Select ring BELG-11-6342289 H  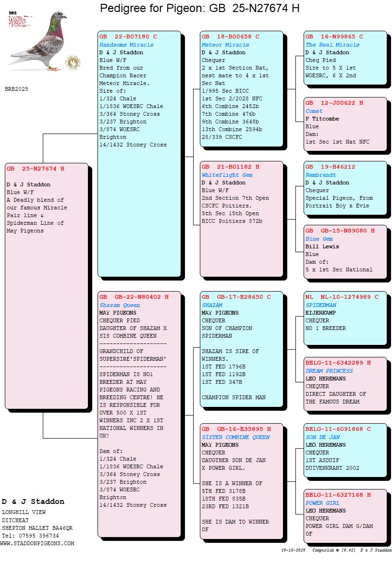(338, 363)
